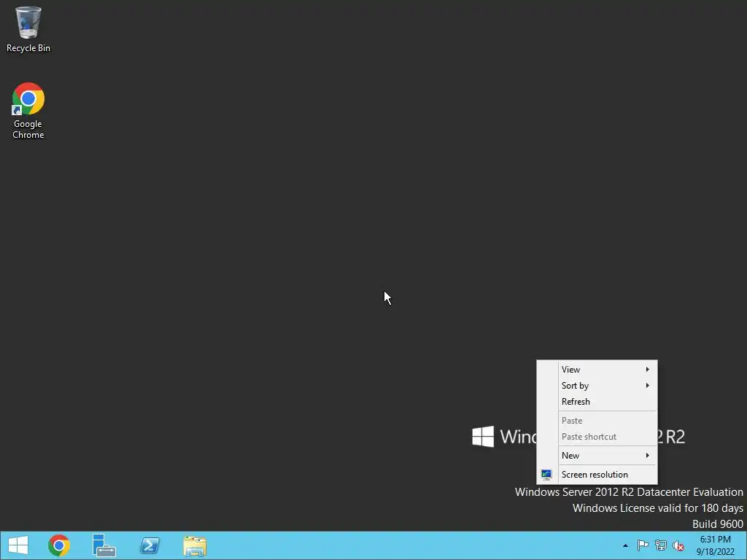Open Server Manager from the taskbar
Image resolution: width=747 pixels, height=560 pixels.
(104, 545)
